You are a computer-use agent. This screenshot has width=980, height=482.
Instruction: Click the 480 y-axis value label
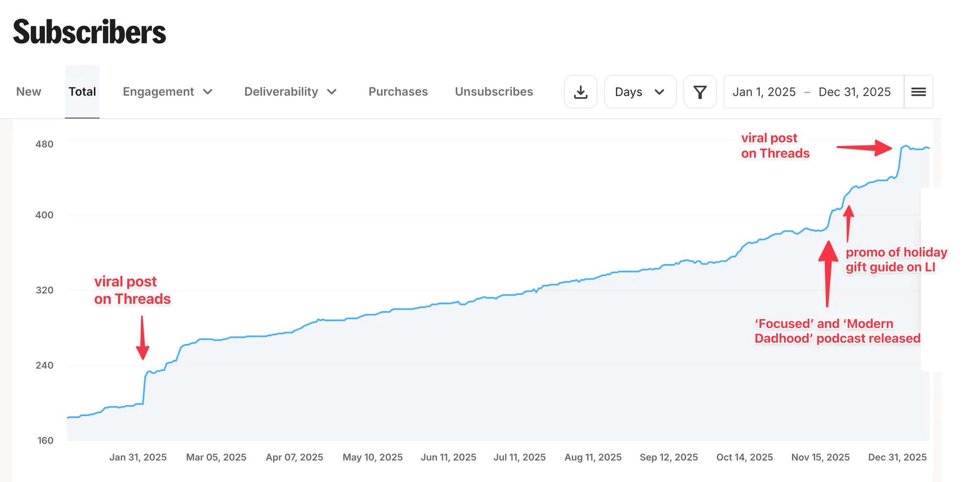point(44,144)
